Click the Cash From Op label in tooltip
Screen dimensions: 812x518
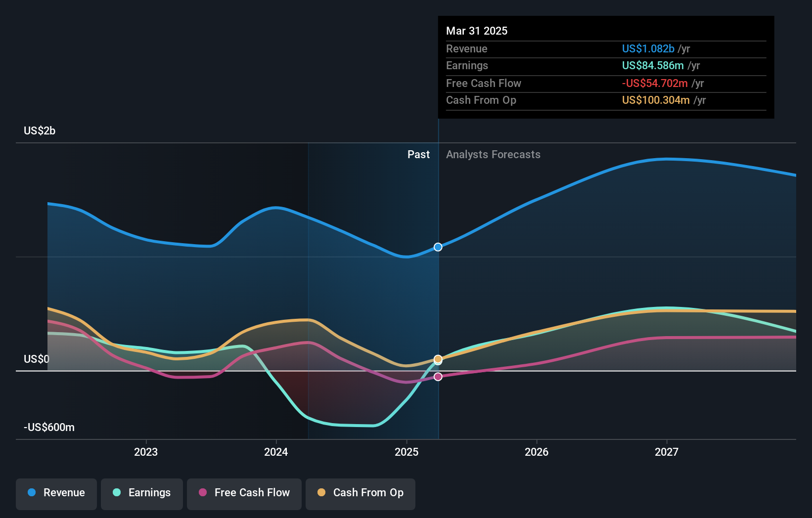[481, 100]
